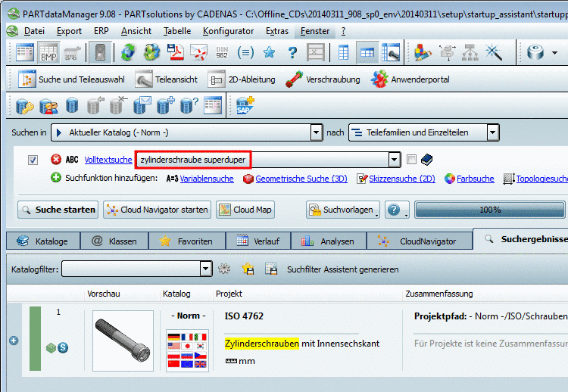Image resolution: width=568 pixels, height=392 pixels.
Task: Open the Datei menu
Action: 34,31
